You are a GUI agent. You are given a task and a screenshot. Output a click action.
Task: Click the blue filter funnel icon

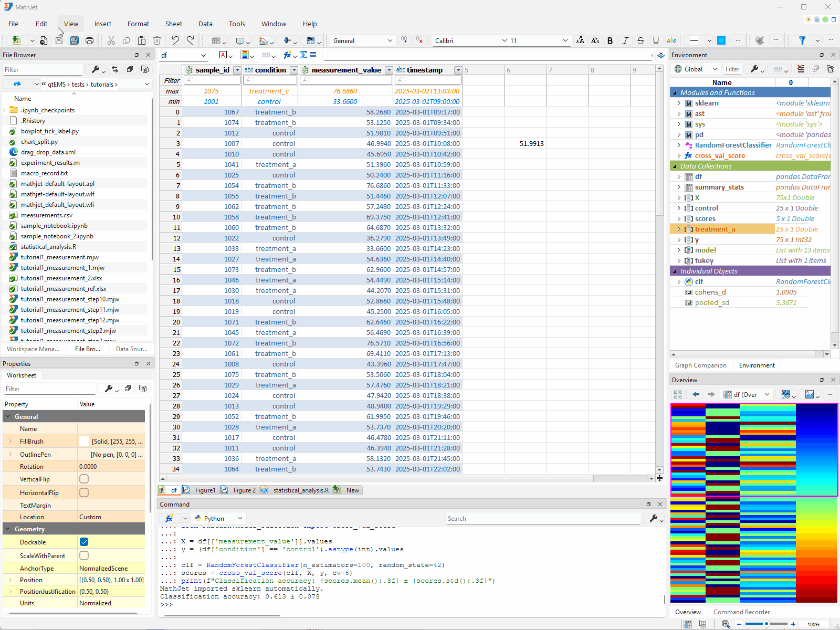802,40
